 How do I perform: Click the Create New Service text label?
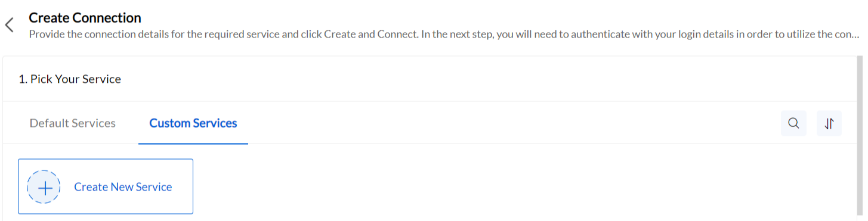123,187
